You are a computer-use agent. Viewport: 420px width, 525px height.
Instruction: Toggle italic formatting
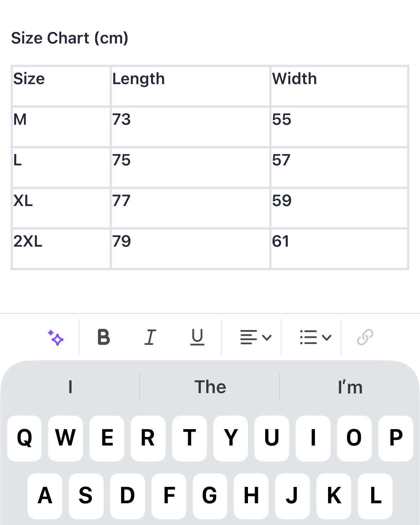[x=150, y=337]
